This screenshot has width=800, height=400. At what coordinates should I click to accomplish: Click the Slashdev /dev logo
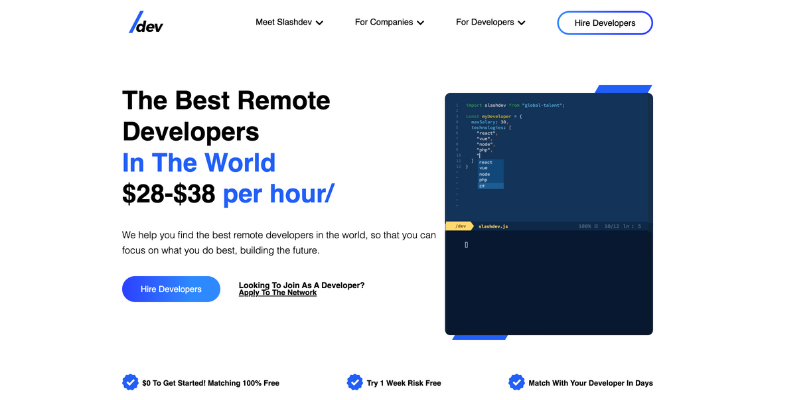click(146, 23)
